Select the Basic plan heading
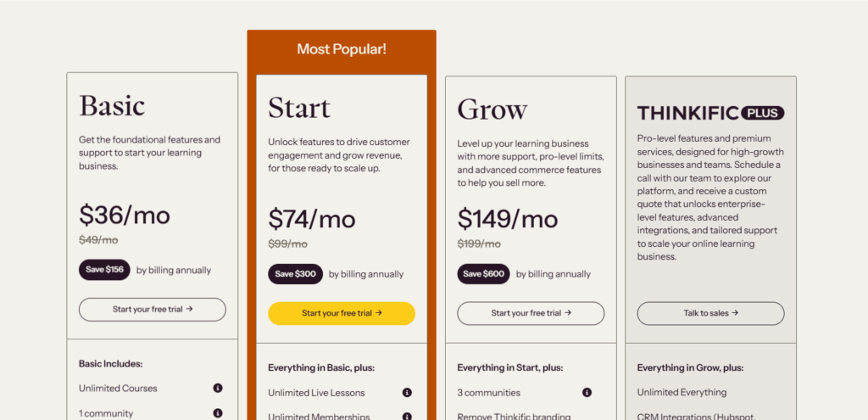This screenshot has height=420, width=868. tap(112, 106)
